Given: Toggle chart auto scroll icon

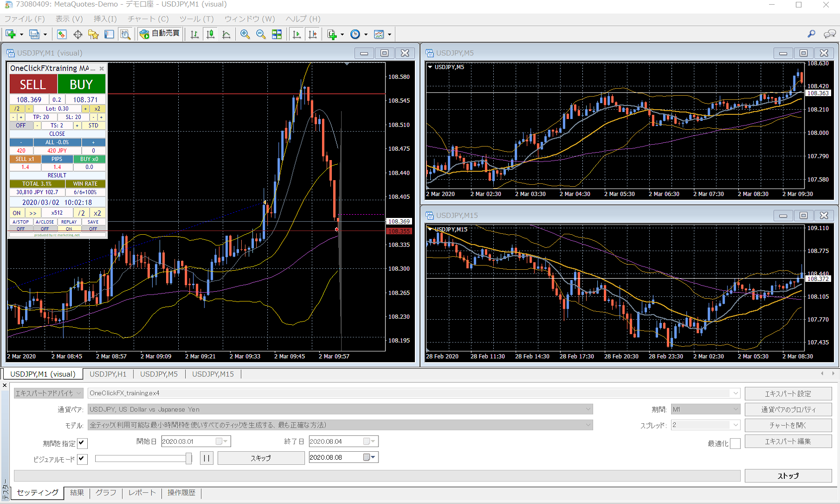Looking at the screenshot, I should click(x=296, y=34).
